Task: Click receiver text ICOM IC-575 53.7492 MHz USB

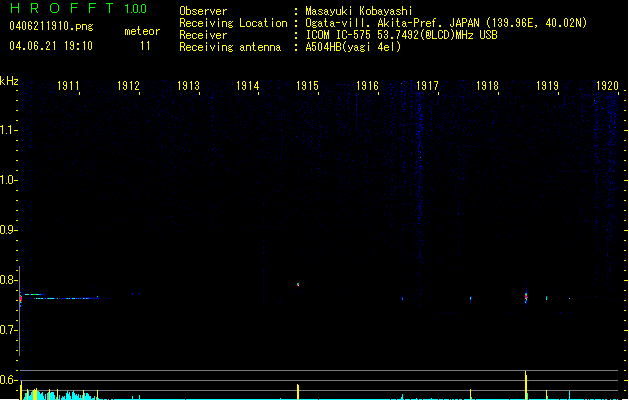Action: pos(401,35)
